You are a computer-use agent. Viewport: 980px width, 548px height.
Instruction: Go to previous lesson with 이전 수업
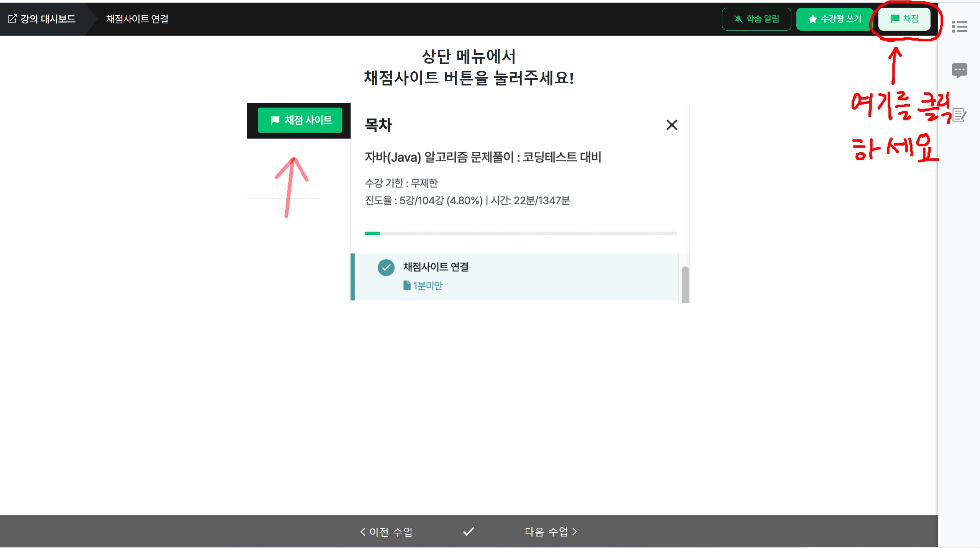[386, 532]
